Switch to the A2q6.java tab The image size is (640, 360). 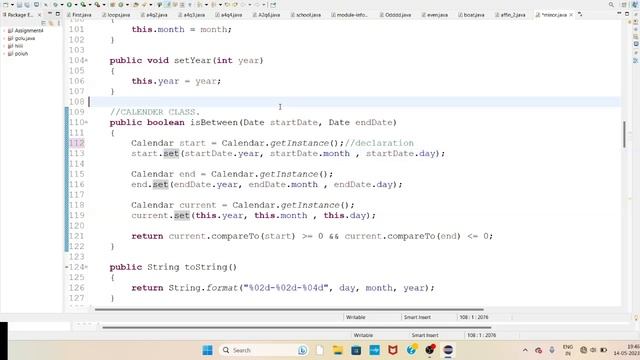(x=266, y=15)
